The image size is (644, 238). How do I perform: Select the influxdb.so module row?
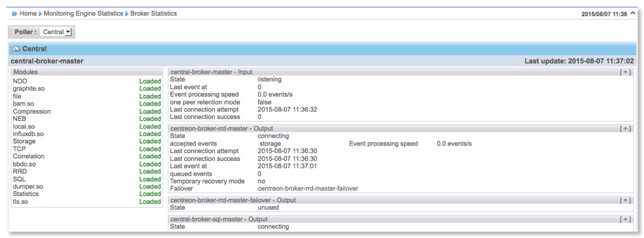(x=87, y=134)
